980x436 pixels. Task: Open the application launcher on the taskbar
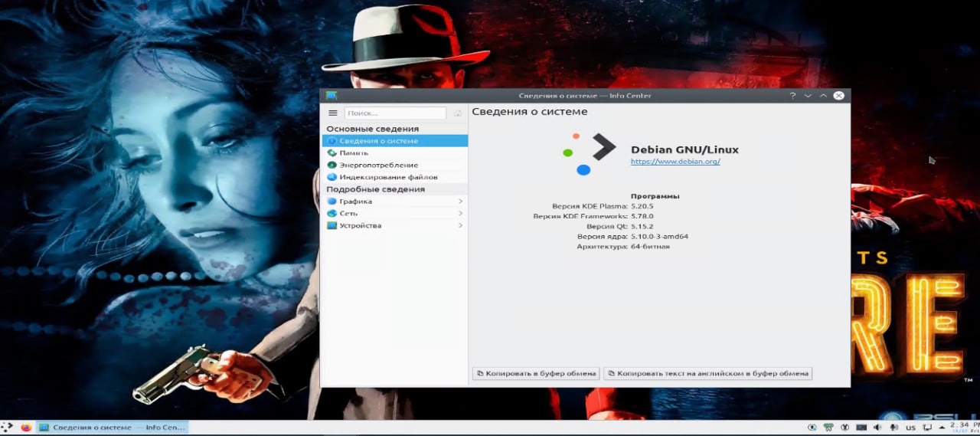6,427
